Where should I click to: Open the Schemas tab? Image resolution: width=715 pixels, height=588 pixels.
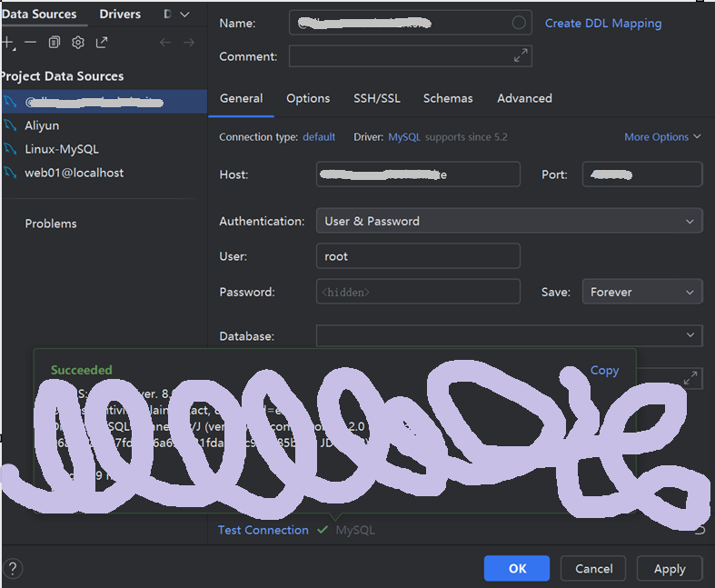[x=448, y=98]
